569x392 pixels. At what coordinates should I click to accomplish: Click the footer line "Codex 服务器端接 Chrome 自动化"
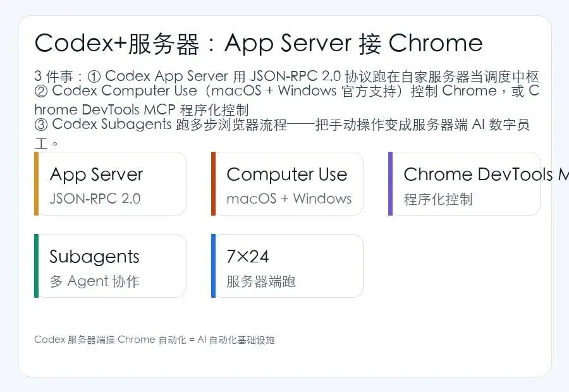pyautogui.click(x=155, y=340)
